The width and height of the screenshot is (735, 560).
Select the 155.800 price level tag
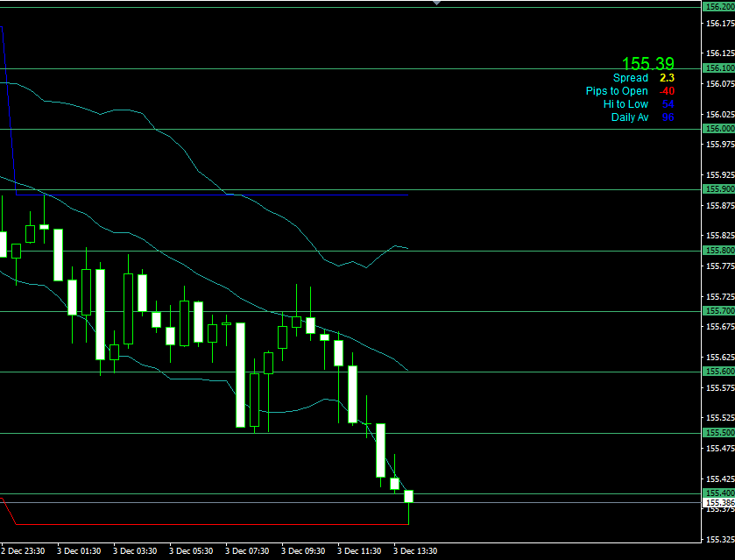(718, 251)
